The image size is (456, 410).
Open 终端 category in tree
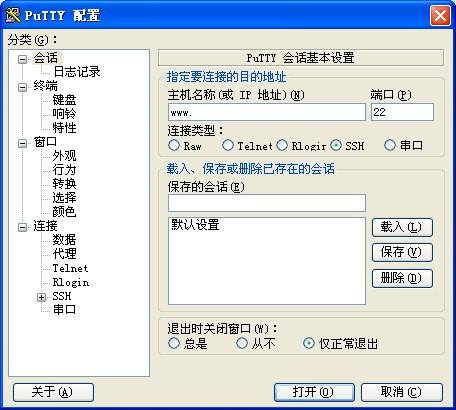[x=46, y=86]
